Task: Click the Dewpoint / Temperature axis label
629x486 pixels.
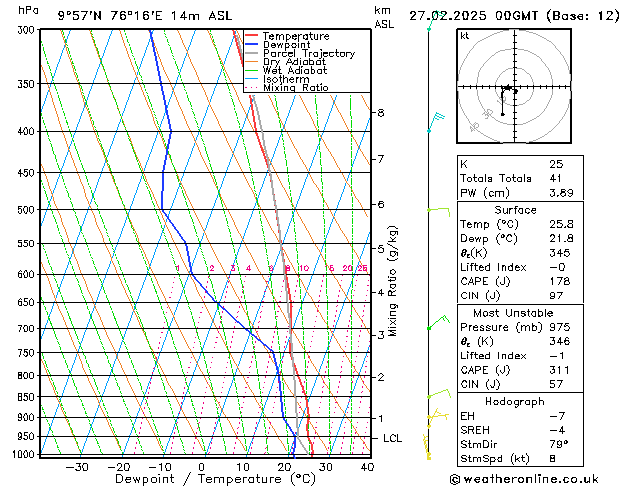Action: pos(201,479)
